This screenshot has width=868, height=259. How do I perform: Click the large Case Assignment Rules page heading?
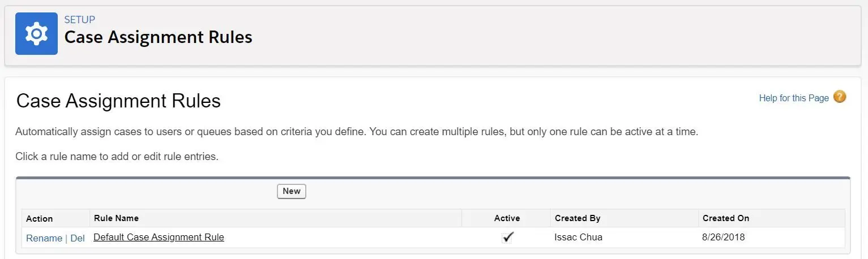pyautogui.click(x=118, y=101)
